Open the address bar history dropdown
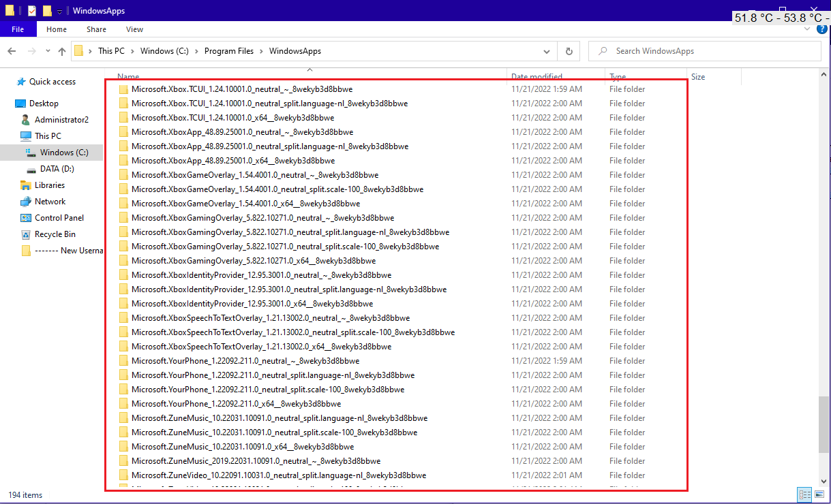Image resolution: width=831 pixels, height=504 pixels. (547, 51)
